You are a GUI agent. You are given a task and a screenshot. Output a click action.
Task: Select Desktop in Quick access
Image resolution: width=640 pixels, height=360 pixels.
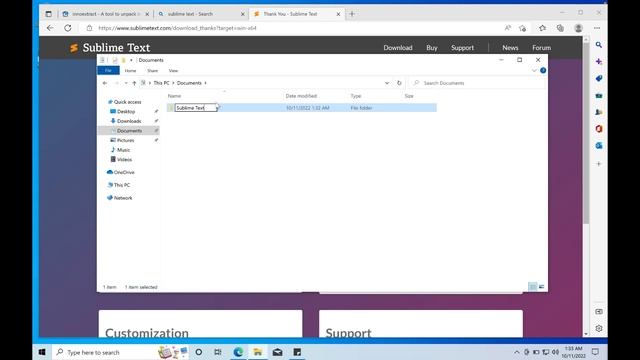(126, 111)
